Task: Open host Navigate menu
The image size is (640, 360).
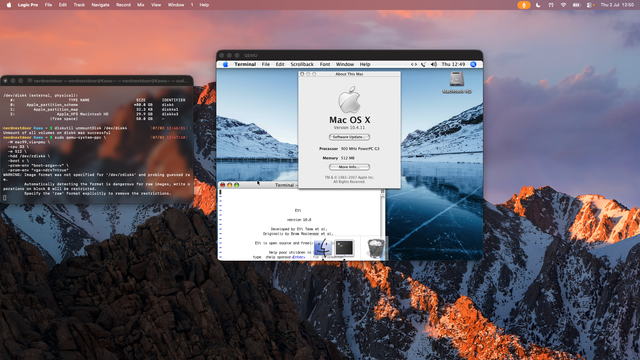Action: 100,5
